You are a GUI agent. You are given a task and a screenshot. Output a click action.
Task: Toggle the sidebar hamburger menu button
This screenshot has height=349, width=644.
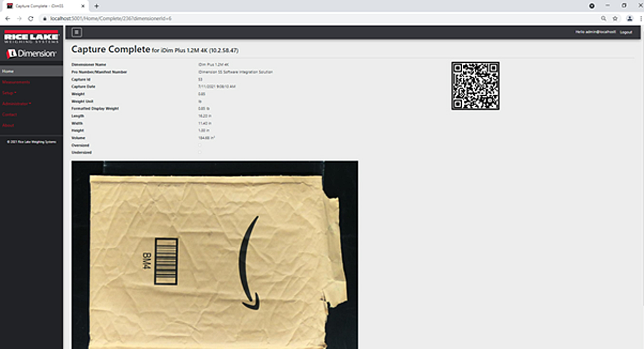[77, 32]
